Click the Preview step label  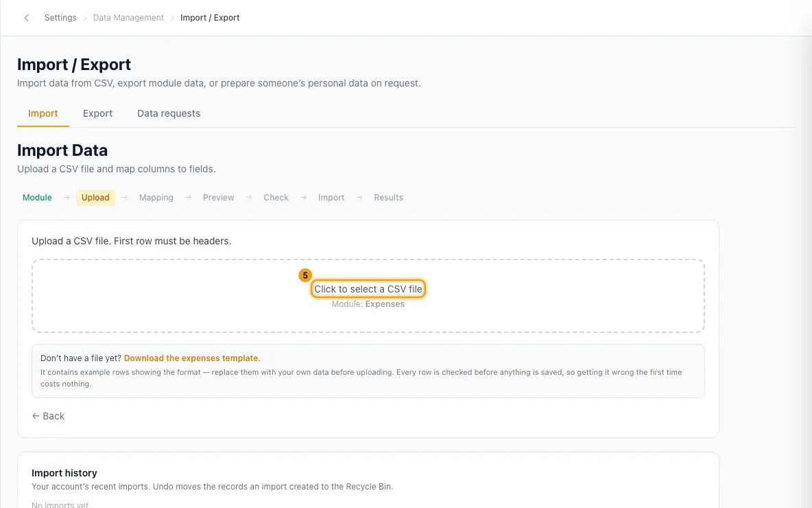tap(219, 198)
